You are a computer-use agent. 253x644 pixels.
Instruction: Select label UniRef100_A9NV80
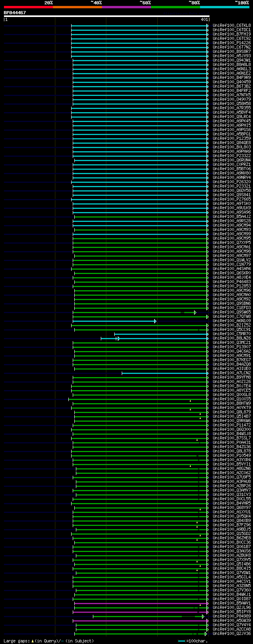[x=232, y=173]
